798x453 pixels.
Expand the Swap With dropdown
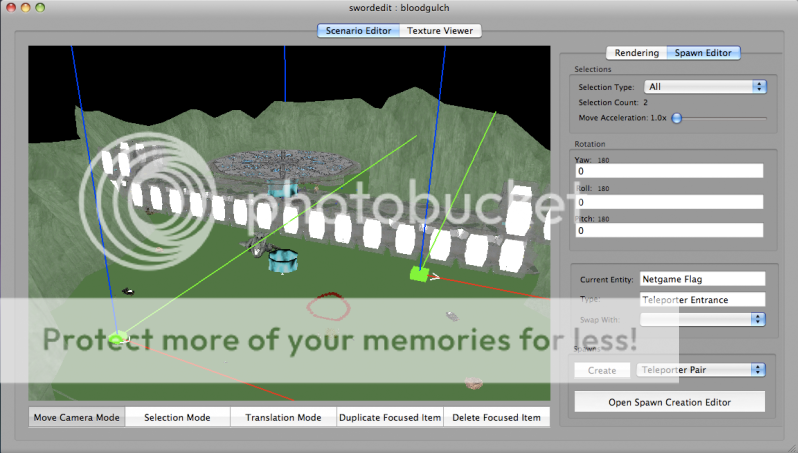point(702,319)
